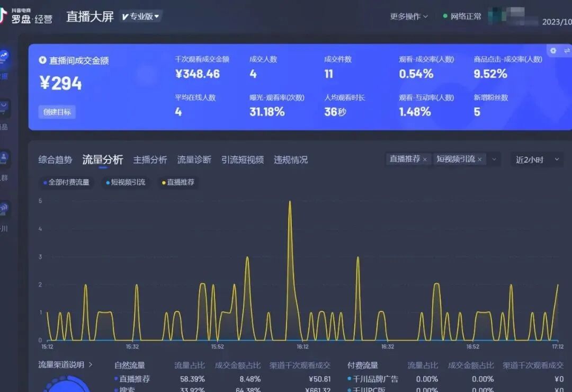Toggle the 直播推荐 legend series
The height and width of the screenshot is (392, 572).
pos(178,182)
